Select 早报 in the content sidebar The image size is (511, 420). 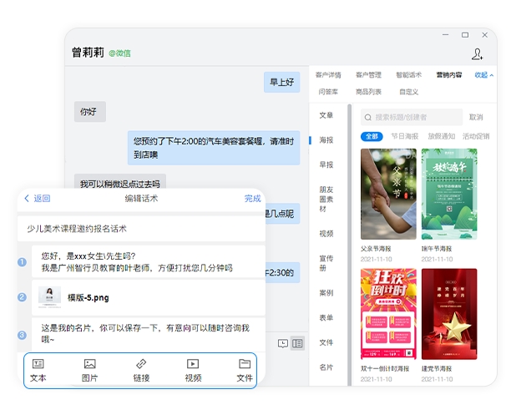326,164
